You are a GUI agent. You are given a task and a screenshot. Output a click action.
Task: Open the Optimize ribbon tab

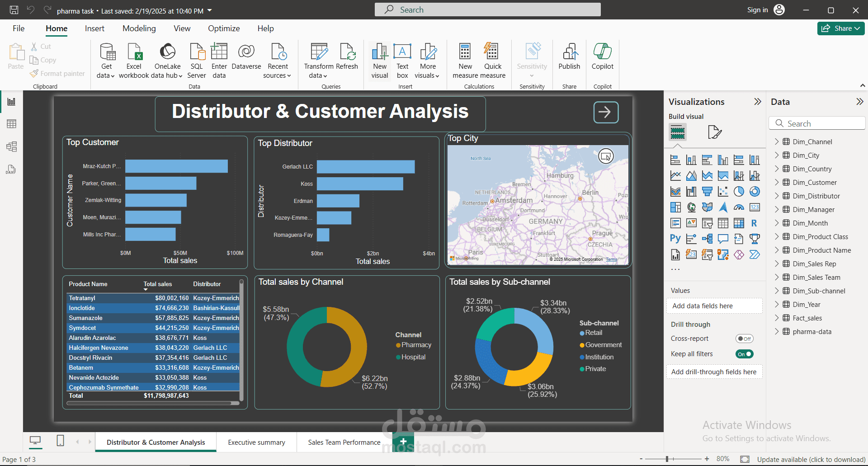[224, 28]
